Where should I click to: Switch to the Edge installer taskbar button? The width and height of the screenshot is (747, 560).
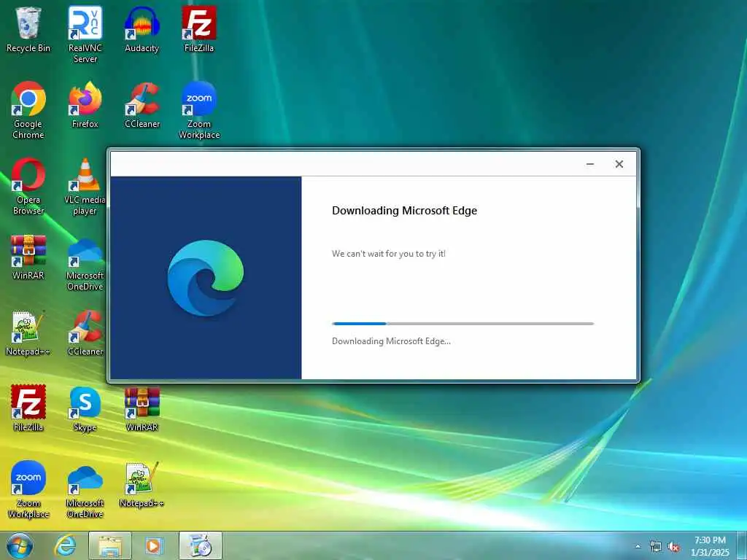point(201,545)
